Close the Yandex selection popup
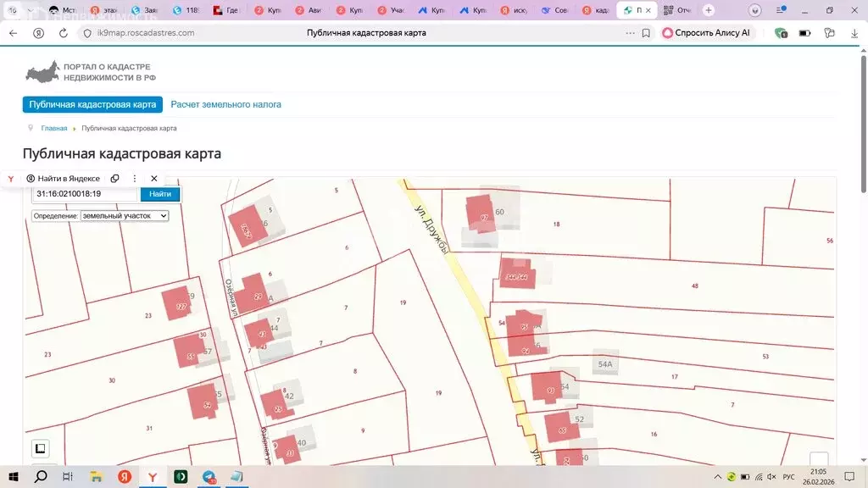This screenshot has height=488, width=868. tap(154, 179)
